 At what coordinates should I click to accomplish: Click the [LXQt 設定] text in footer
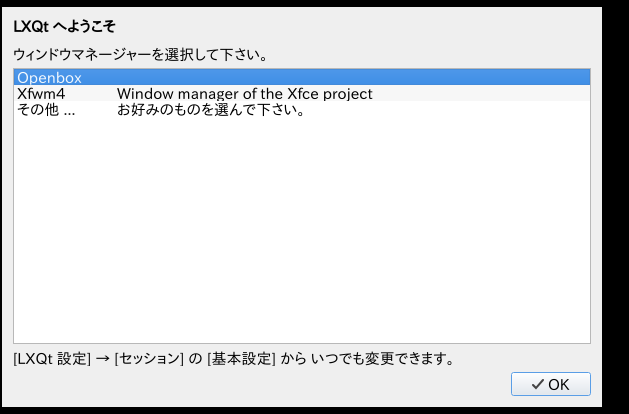coord(52,357)
